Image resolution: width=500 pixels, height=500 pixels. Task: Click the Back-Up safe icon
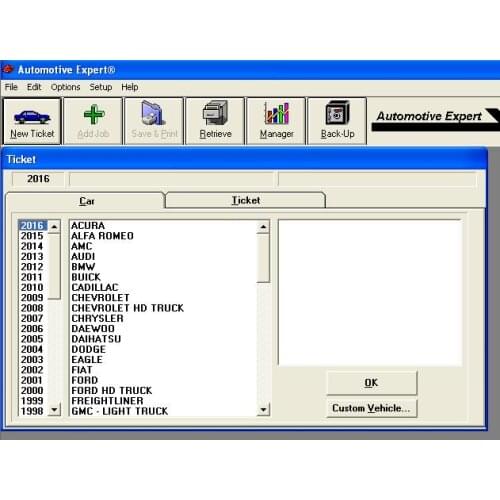point(337,113)
